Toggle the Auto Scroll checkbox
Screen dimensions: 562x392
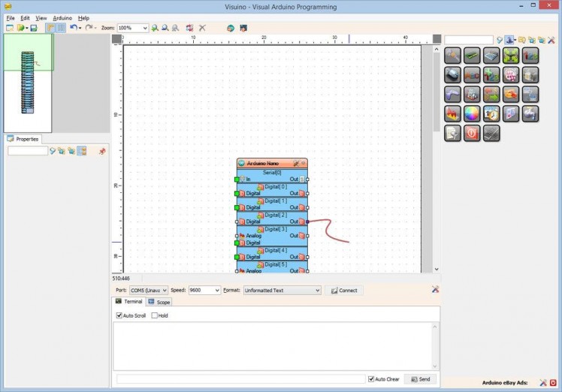click(119, 315)
